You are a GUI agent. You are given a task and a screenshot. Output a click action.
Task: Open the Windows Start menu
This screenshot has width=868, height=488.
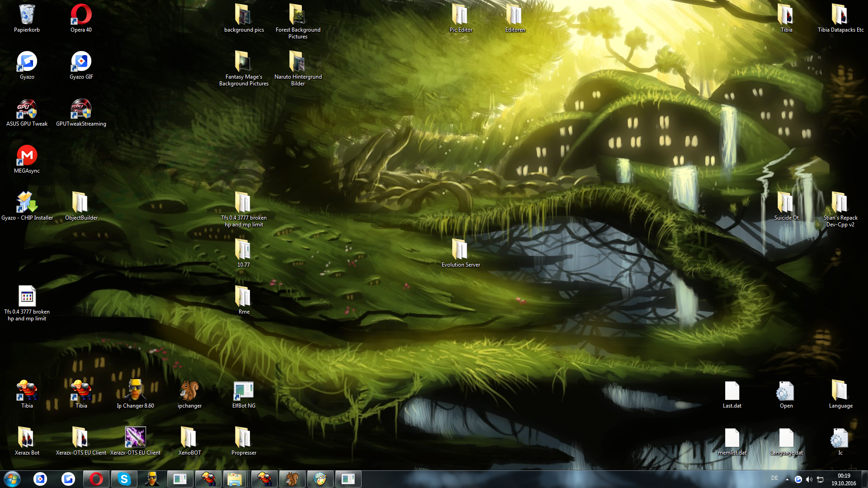12,479
